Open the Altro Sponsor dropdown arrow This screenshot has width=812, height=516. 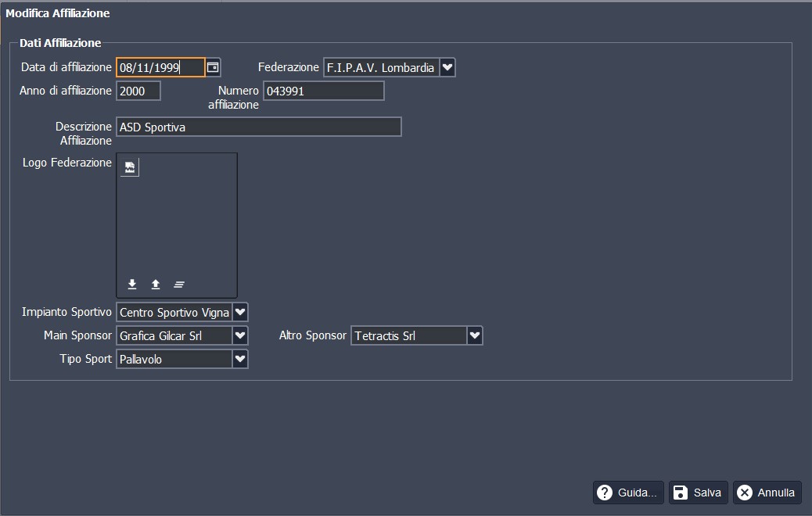tap(475, 336)
